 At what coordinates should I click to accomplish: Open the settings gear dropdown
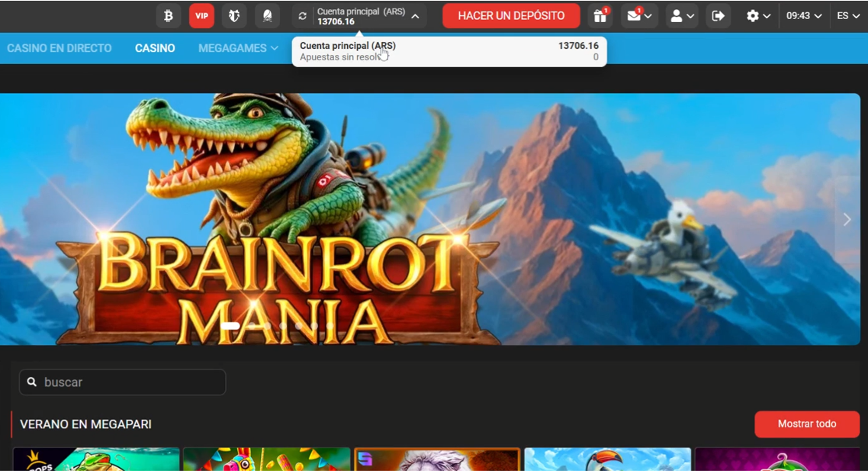[x=758, y=16]
